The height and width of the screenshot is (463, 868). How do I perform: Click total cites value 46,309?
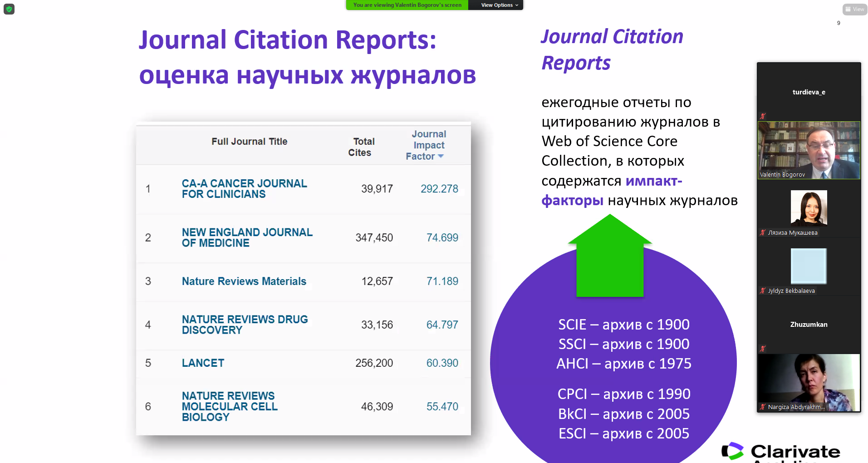click(x=377, y=407)
